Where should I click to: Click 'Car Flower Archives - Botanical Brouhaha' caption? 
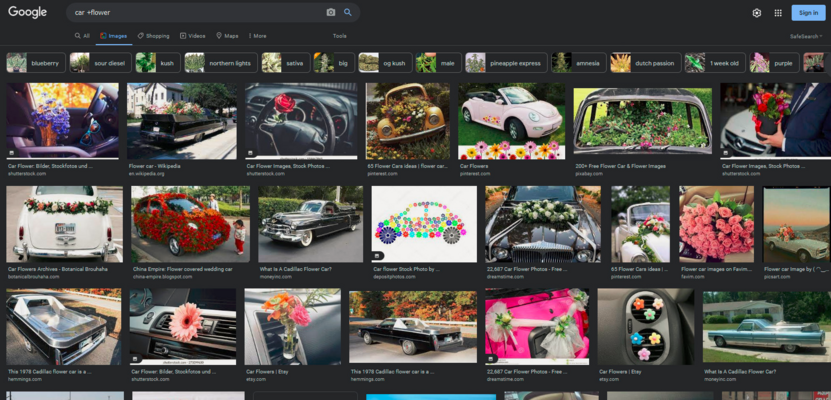58,269
